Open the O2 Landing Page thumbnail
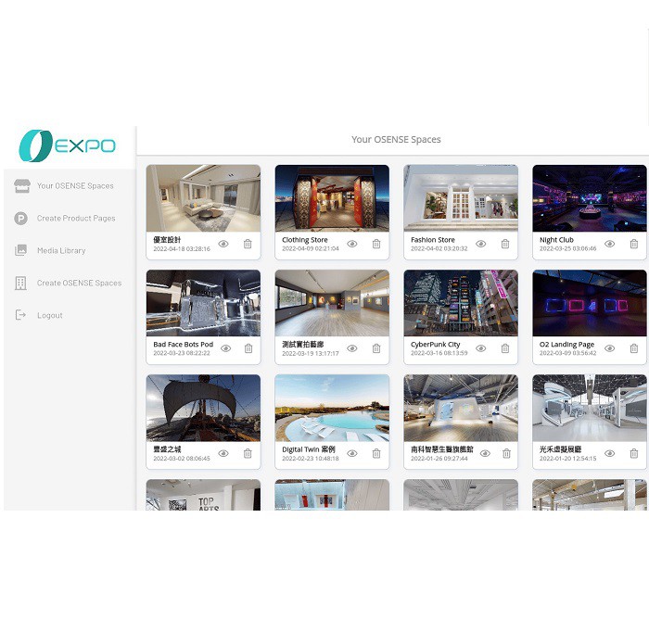 tap(590, 303)
